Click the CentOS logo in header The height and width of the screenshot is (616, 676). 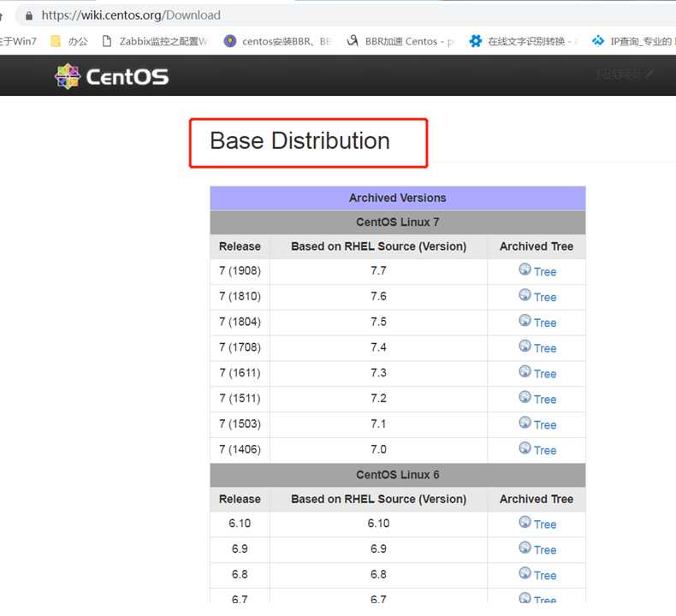coord(111,76)
